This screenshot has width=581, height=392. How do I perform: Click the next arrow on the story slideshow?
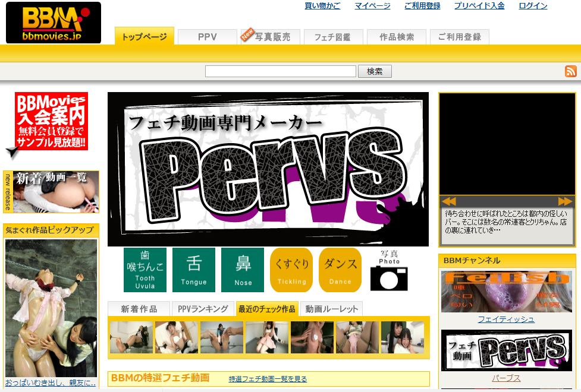(565, 201)
